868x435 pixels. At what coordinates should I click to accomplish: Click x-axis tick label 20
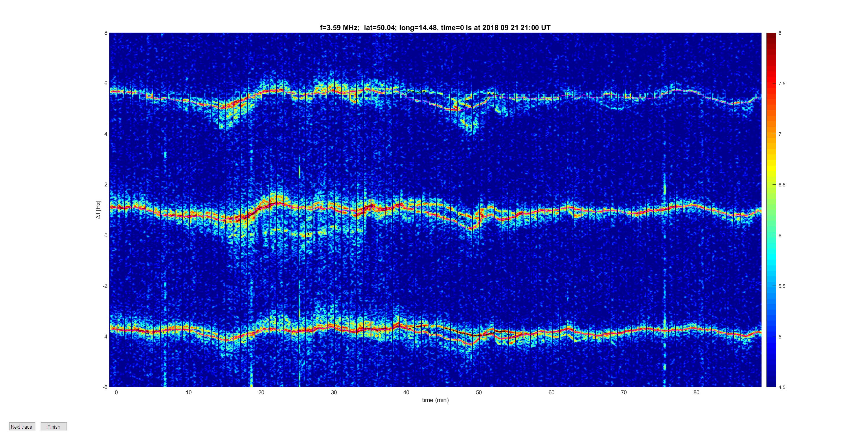(261, 392)
